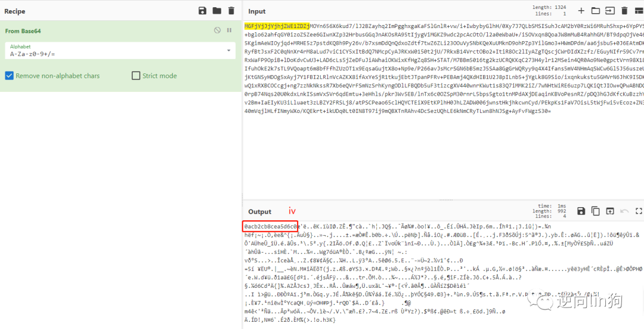The width and height of the screenshot is (644, 329).
Task: Set breakpoint on From Base64 operation
Action: 230,30
